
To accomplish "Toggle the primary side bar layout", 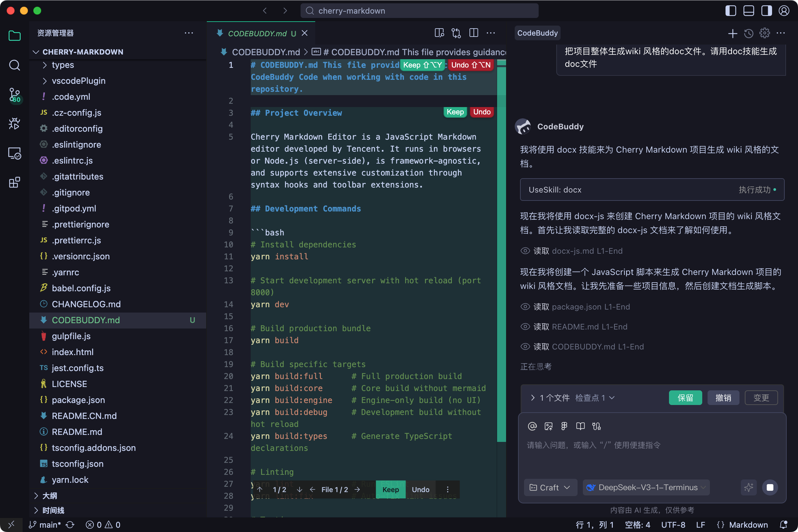I will pyautogui.click(x=731, y=11).
